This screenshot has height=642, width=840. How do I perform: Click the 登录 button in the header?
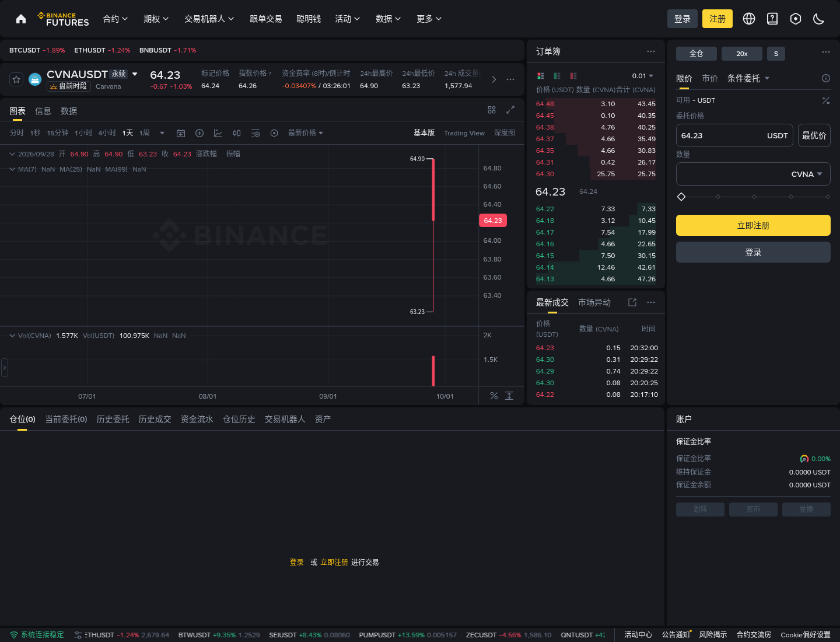point(682,19)
